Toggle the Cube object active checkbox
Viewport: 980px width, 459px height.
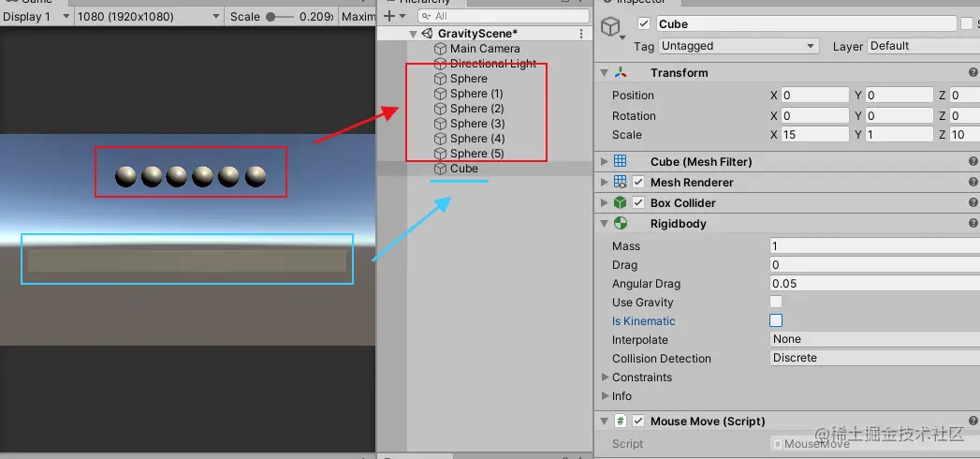pos(644,23)
